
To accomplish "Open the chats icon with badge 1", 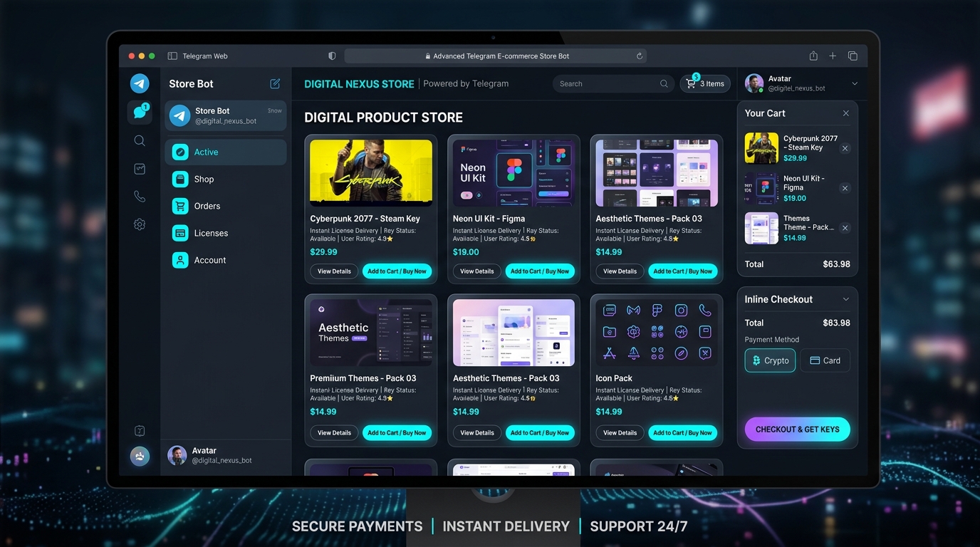I will (x=140, y=112).
